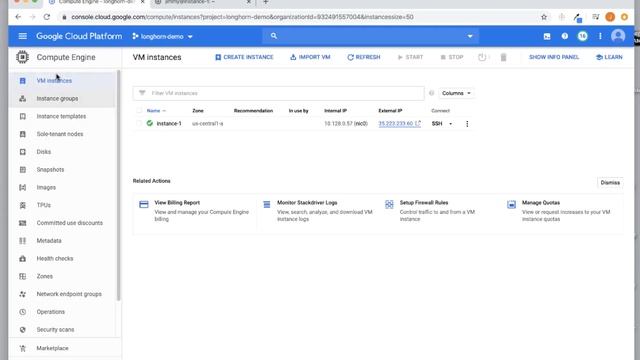The height and width of the screenshot is (360, 640).
Task: Click the Zones sidebar icon
Action: point(22,276)
